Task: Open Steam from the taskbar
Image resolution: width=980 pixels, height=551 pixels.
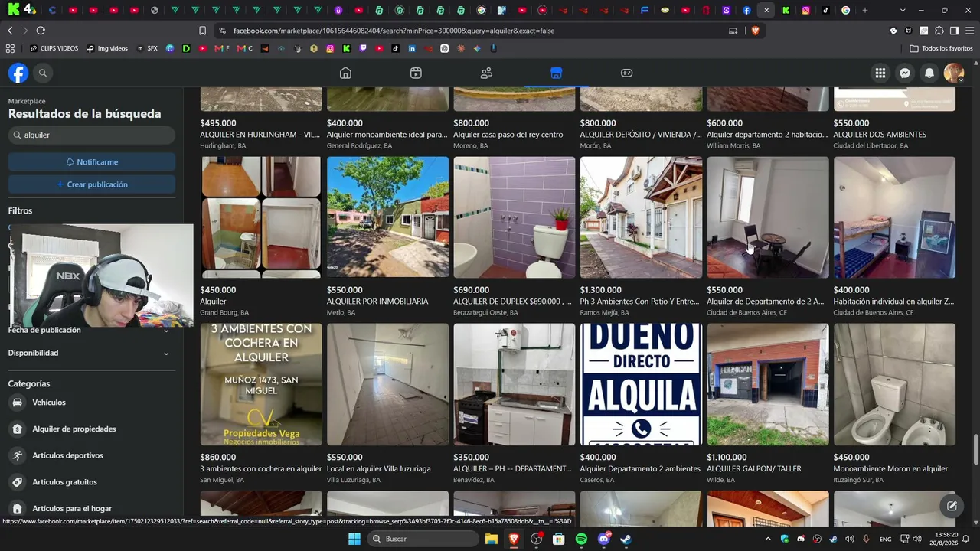Action: coord(626,539)
